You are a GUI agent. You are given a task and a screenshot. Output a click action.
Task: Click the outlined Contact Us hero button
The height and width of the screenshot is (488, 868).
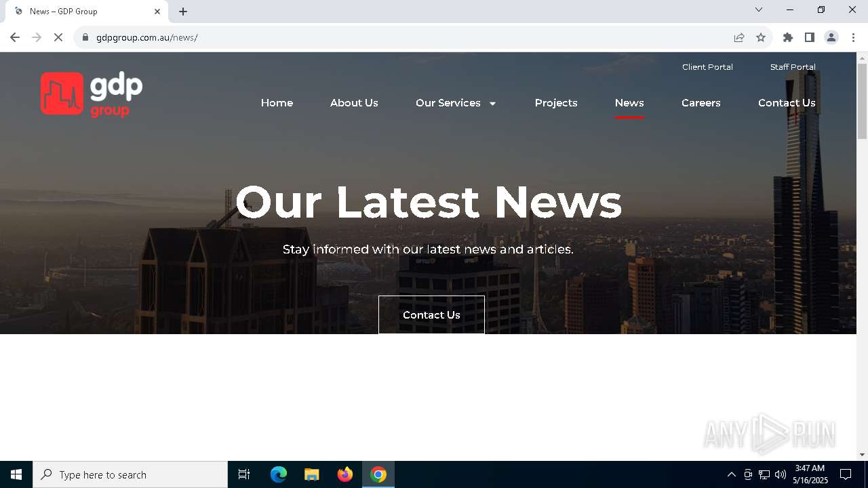pyautogui.click(x=431, y=314)
